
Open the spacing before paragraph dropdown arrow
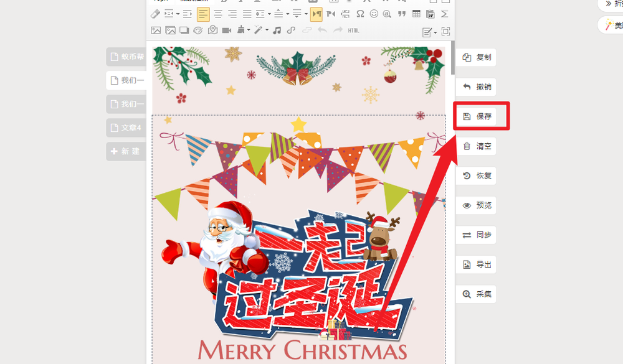click(288, 14)
